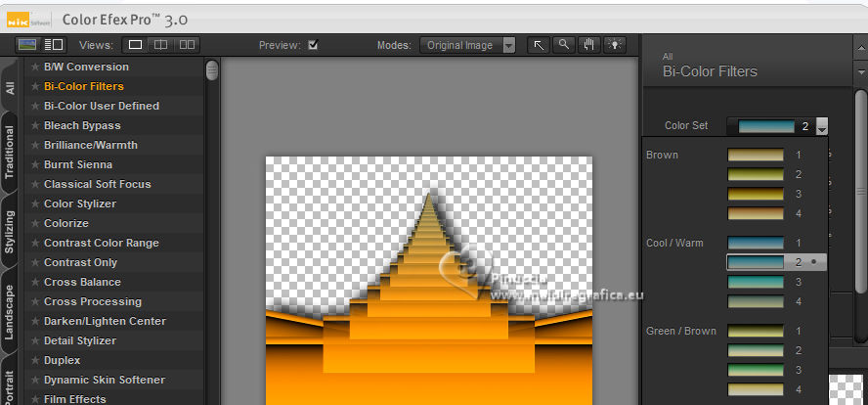Image resolution: width=868 pixels, height=405 pixels.
Task: Favorite star for B/W Conversion
Action: [35, 67]
